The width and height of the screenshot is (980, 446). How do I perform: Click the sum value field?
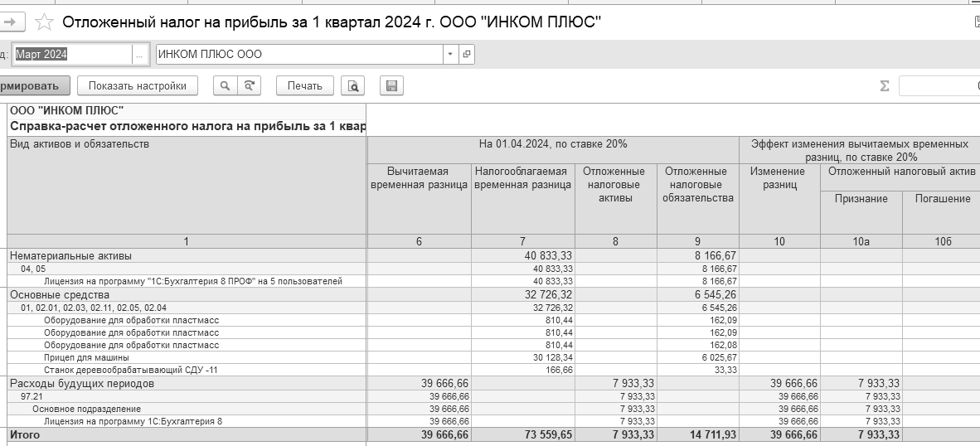coord(939,85)
